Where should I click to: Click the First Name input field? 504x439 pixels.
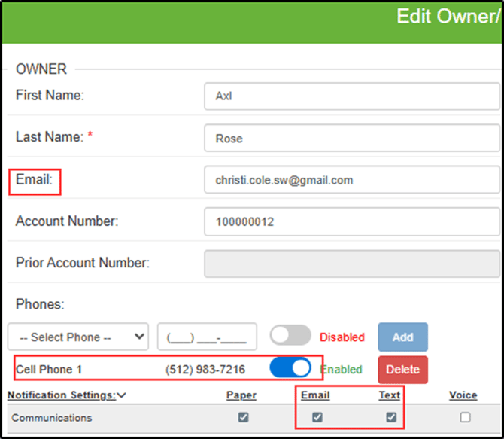[351, 96]
